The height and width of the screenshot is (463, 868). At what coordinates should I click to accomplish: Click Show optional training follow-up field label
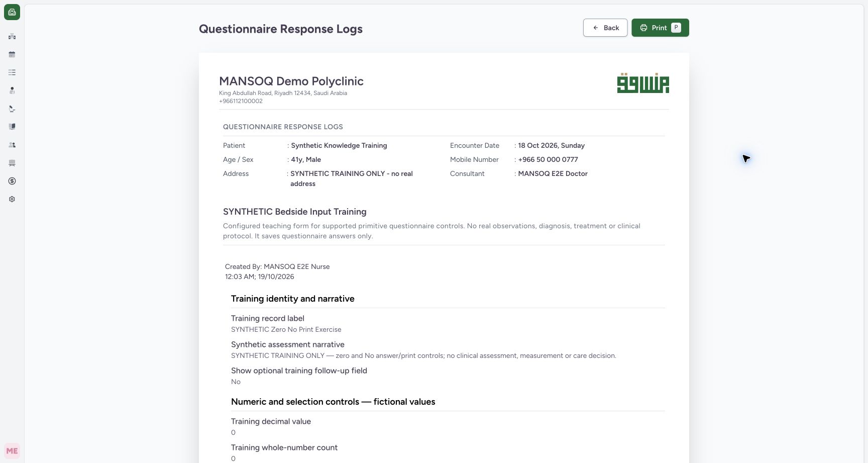pos(299,371)
